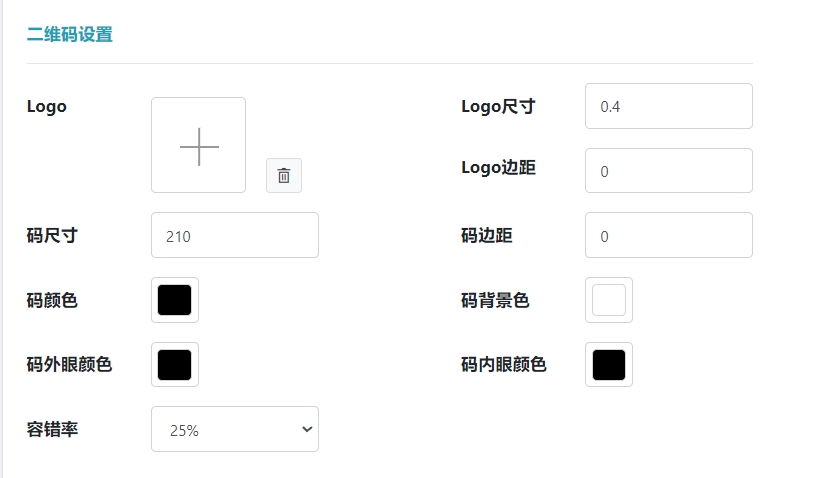Click the 二维码设置 section heading
The width and height of the screenshot is (840, 478).
point(70,35)
